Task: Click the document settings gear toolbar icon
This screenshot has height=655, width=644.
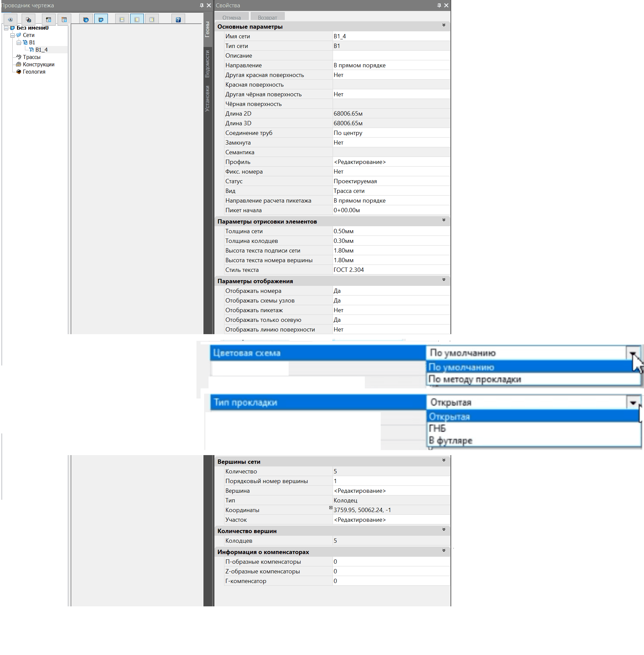Action: click(28, 20)
